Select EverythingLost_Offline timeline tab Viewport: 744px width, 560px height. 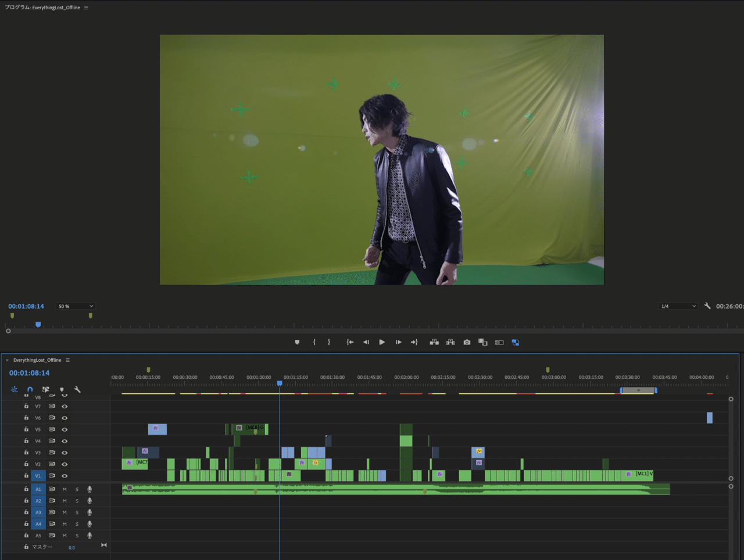click(x=37, y=360)
